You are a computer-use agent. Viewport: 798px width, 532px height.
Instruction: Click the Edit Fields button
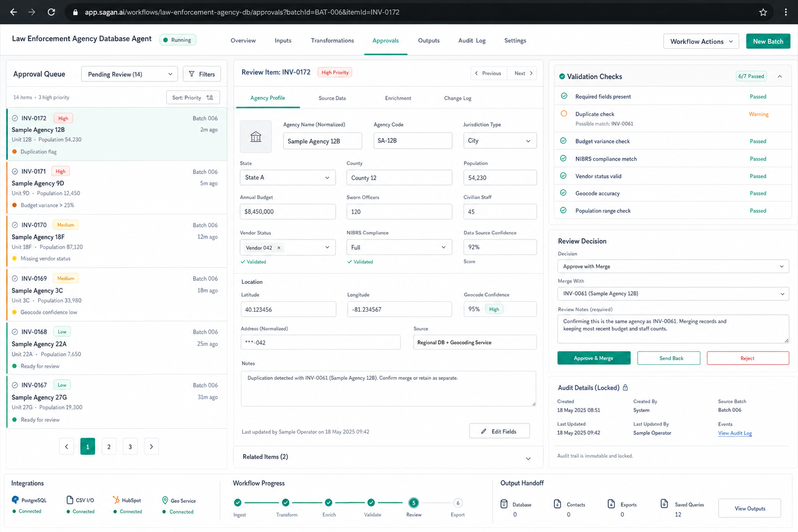coord(499,431)
